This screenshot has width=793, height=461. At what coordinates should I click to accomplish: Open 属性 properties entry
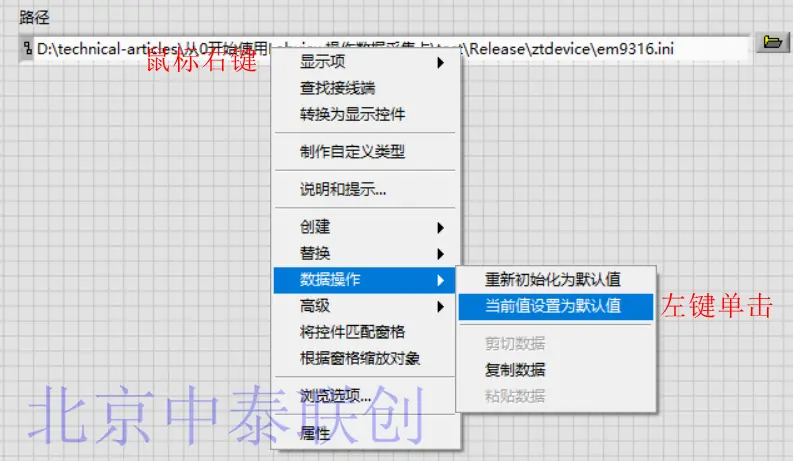pyautogui.click(x=365, y=433)
